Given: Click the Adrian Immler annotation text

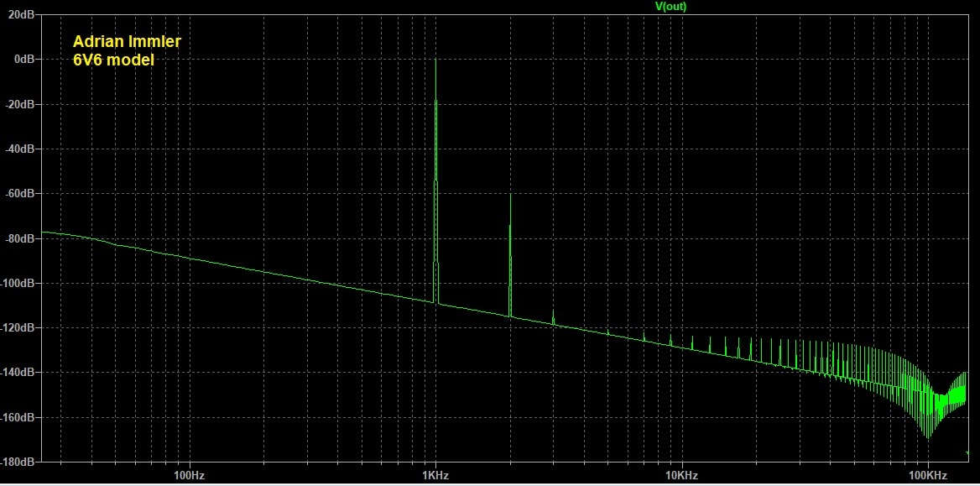Looking at the screenshot, I should (x=128, y=42).
